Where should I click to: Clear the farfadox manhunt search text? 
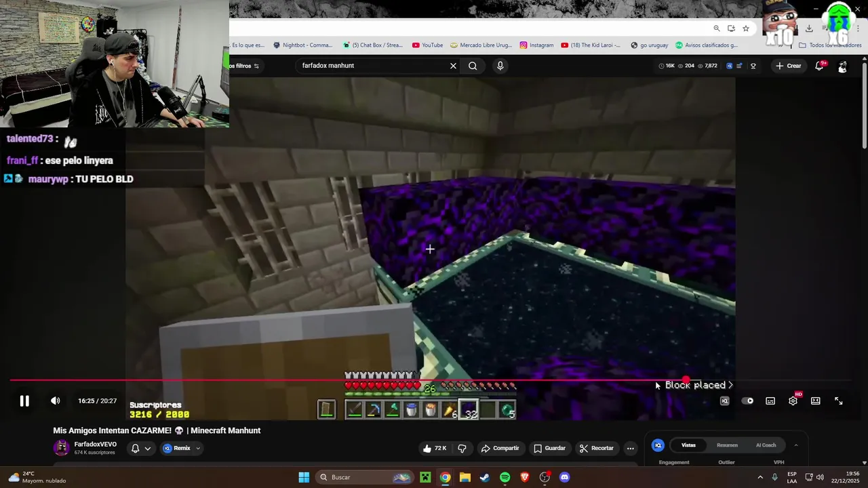point(453,66)
